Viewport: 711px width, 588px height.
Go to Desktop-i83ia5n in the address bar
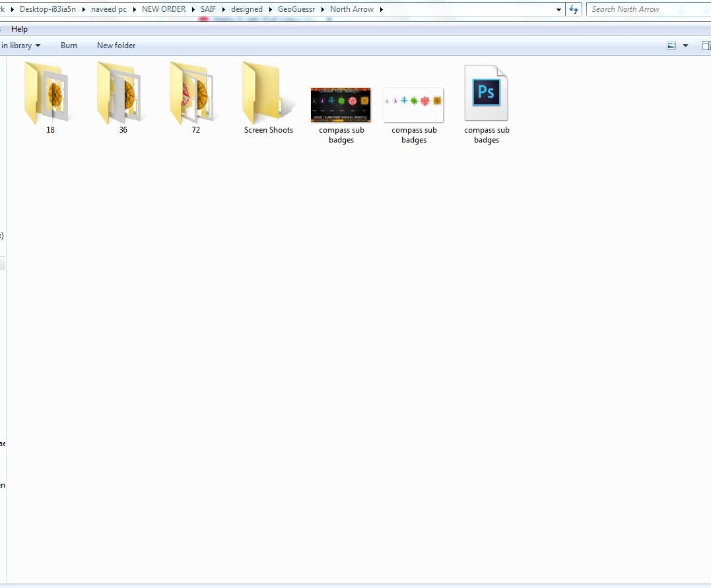point(48,9)
